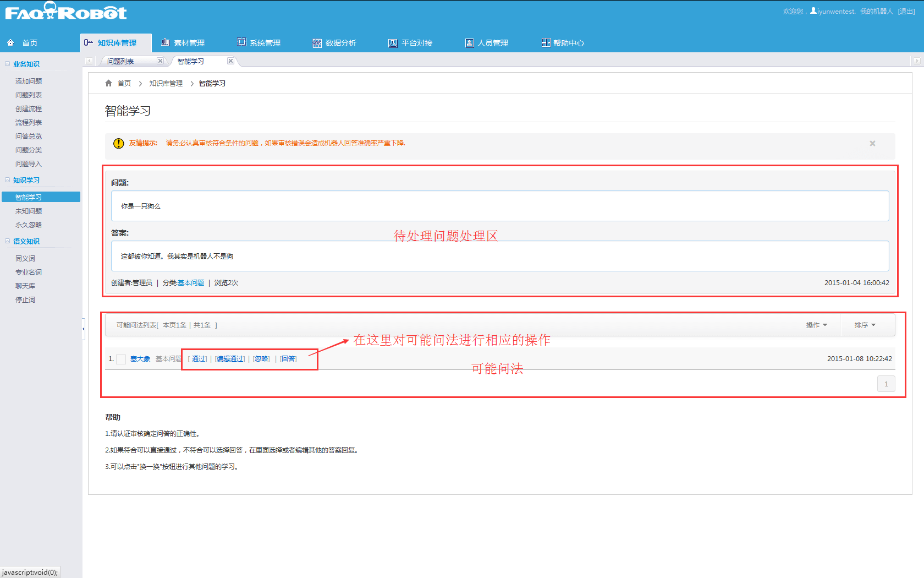The height and width of the screenshot is (578, 924).
Task: Open 流程列表 in sidebar
Action: 29,123
